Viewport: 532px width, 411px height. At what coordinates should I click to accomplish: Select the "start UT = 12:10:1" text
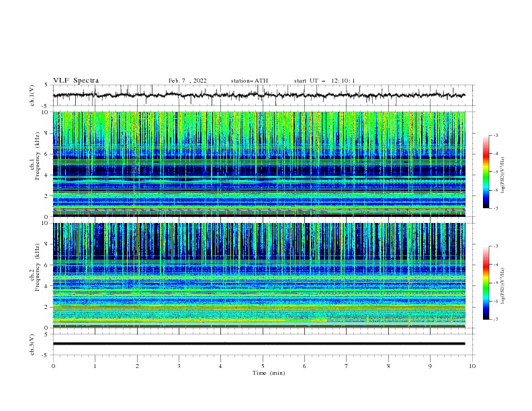click(x=324, y=81)
